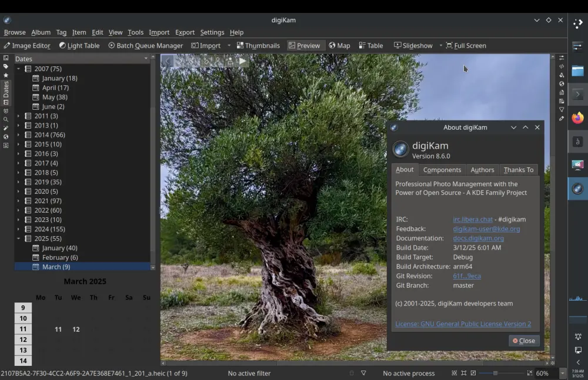This screenshot has height=380, width=588.
Task: Open the docs.digikam.org documentation link
Action: pyautogui.click(x=478, y=238)
